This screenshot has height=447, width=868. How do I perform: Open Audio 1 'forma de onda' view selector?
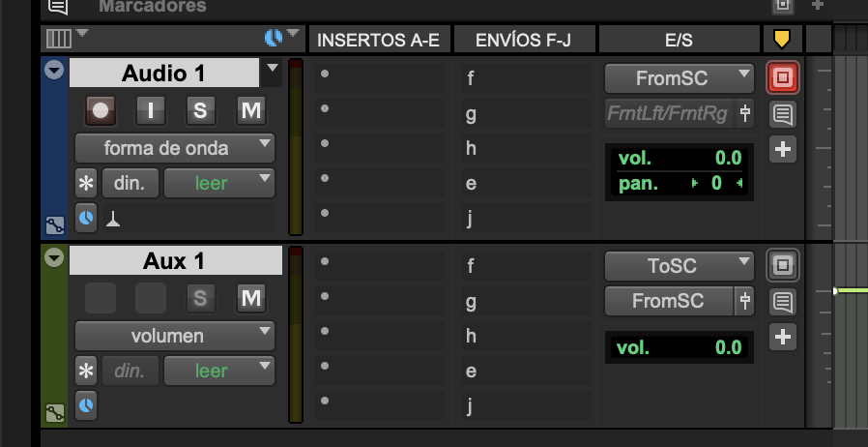coord(175,148)
